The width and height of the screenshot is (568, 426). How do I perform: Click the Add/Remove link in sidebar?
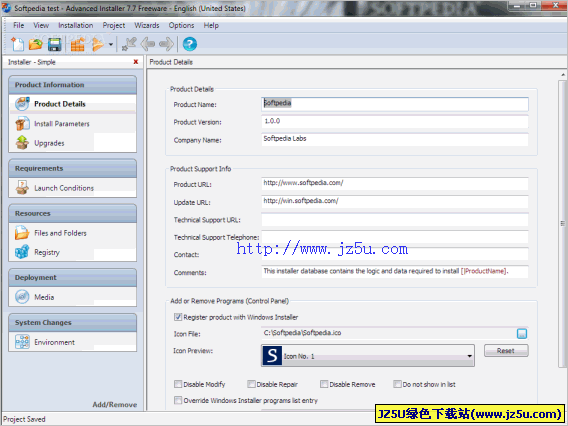point(114,405)
